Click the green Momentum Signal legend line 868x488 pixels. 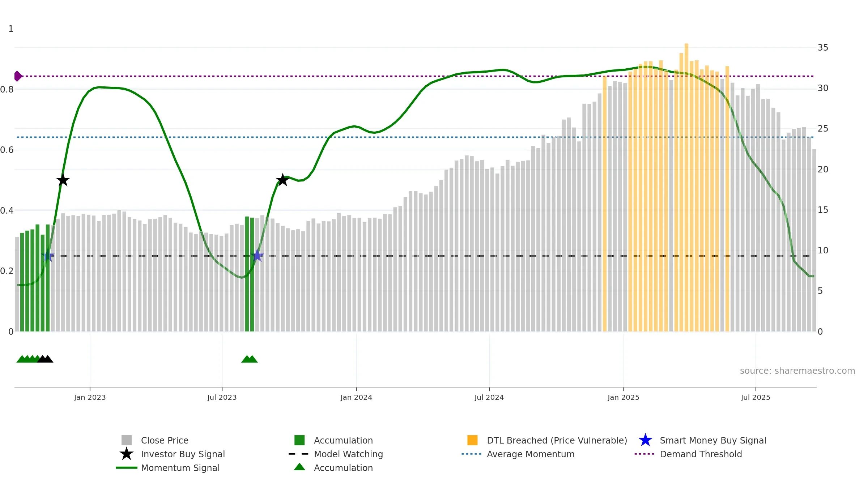[126, 468]
